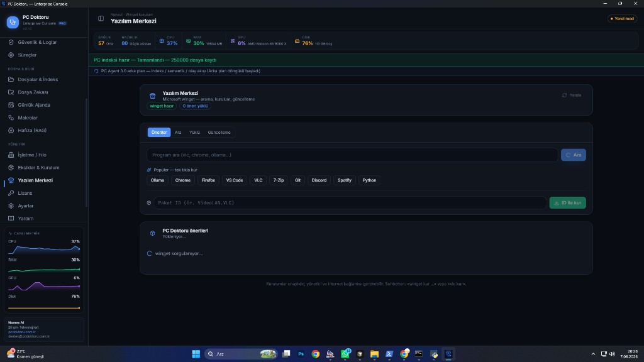Click the Hazırlık 80 score
This screenshot has height=362, width=644.
tap(136, 41)
